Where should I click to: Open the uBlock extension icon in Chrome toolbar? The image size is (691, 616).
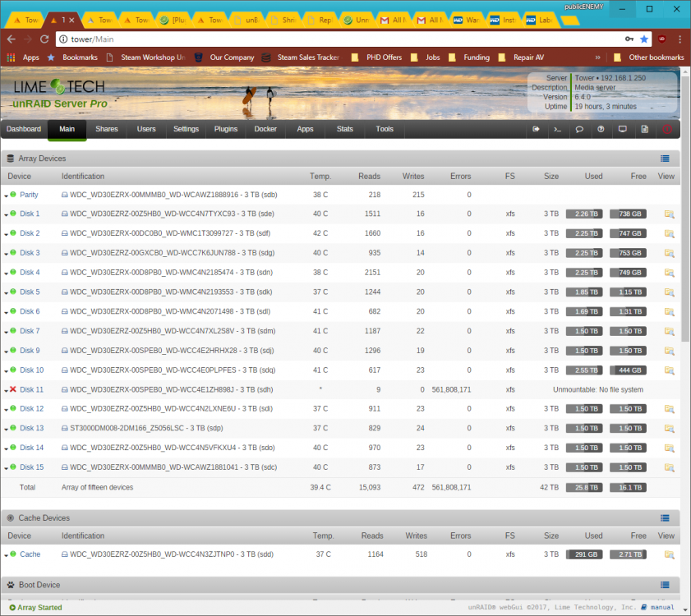tap(662, 39)
